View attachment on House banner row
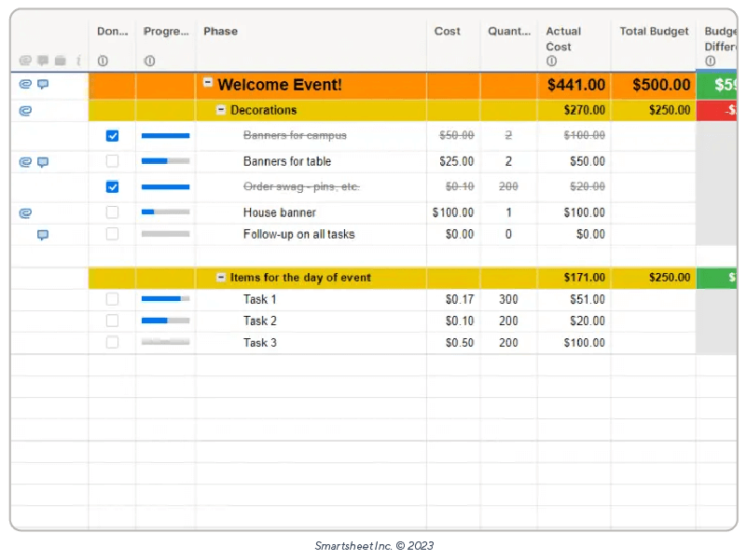Viewport: 747px width, 560px height. tap(25, 213)
